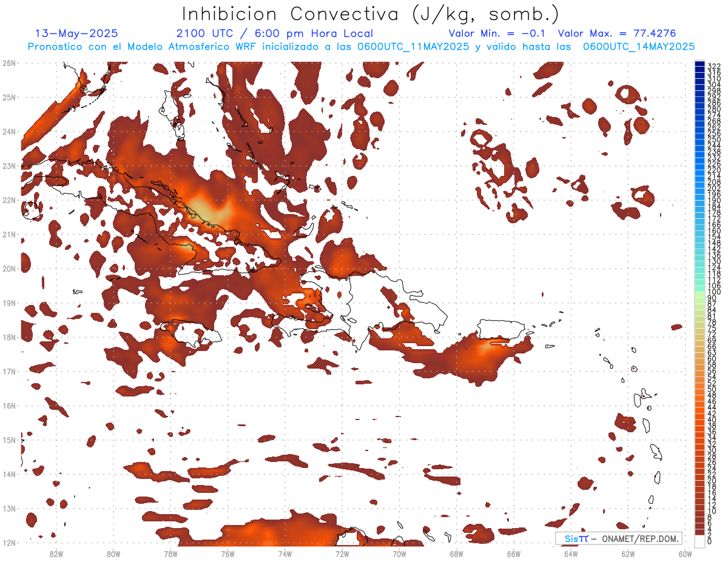This screenshot has height=562, width=728.
Task: Click the '76W' longitude label
Action: [x=228, y=554]
